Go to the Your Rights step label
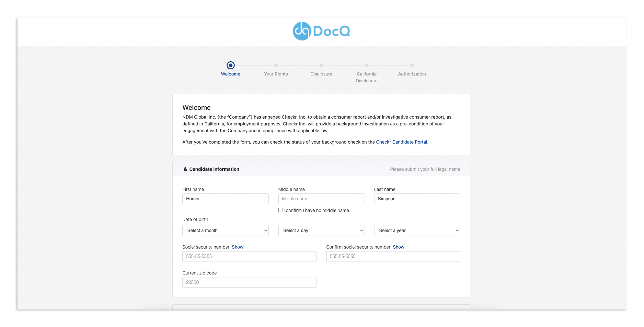The height and width of the screenshot is (327, 644). [x=276, y=74]
